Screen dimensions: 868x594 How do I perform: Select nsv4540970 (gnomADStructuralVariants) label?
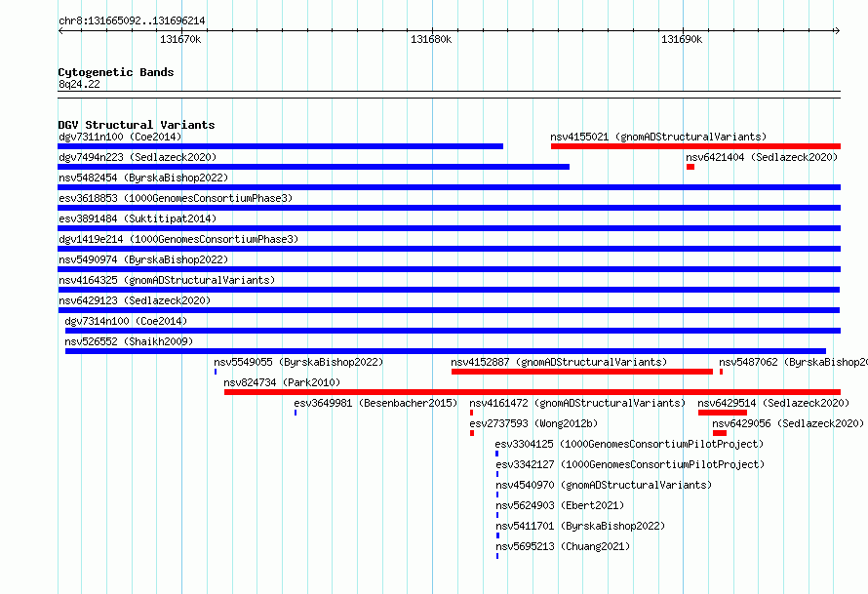pos(604,485)
